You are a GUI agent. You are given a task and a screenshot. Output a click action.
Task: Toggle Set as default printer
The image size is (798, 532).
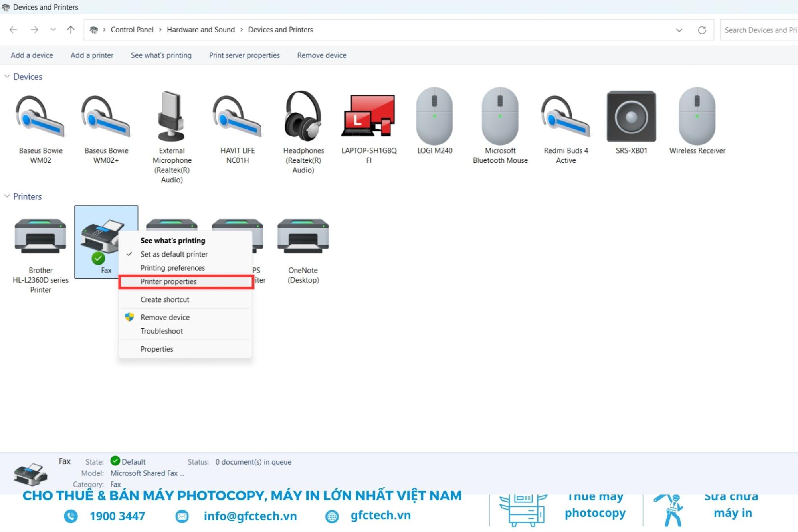pos(185,254)
